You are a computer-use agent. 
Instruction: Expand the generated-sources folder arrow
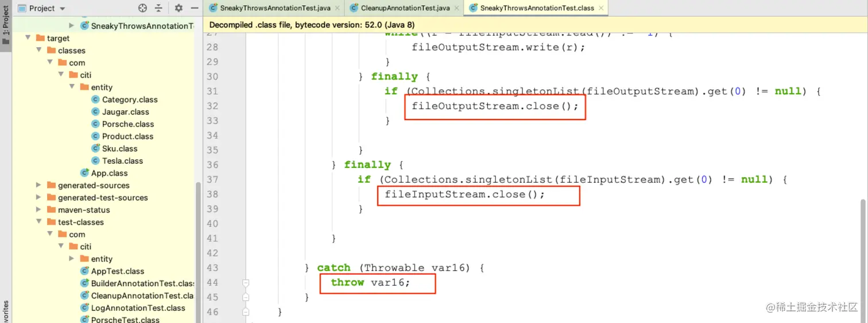pos(38,185)
